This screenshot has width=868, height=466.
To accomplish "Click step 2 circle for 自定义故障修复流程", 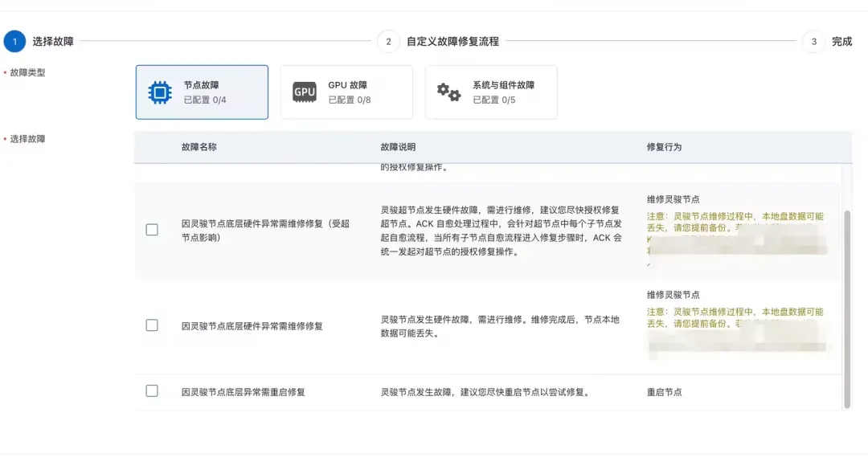I will (x=389, y=42).
